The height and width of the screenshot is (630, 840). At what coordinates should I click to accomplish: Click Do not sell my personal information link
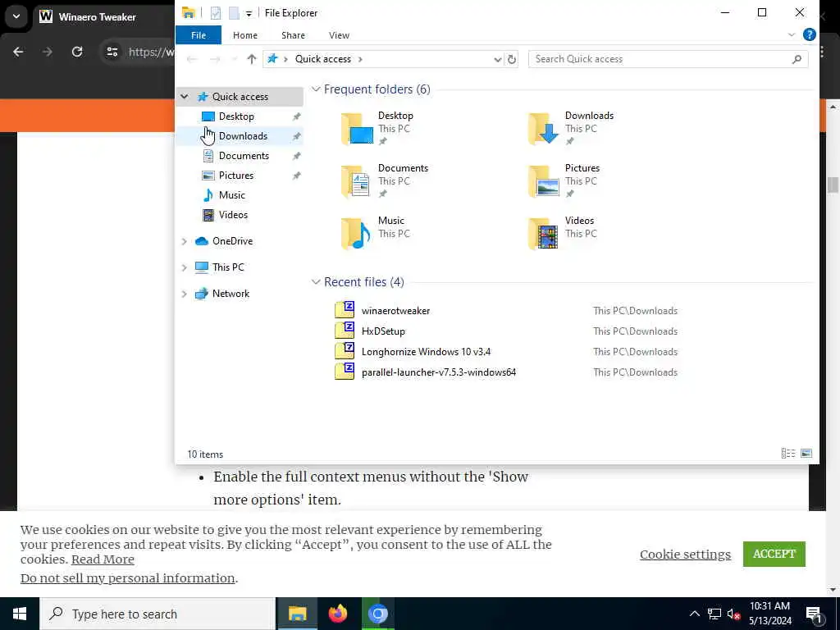[x=127, y=578]
